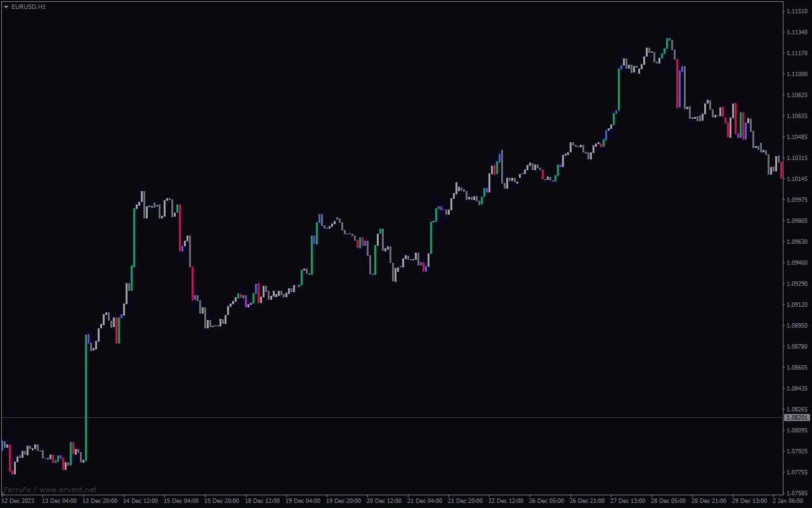Select the 13 Dec 20:00 time label
The height and width of the screenshot is (508, 812).
tap(100, 501)
